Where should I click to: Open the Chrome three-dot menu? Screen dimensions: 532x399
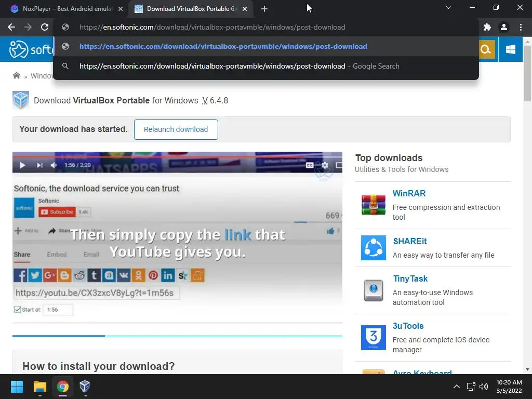[521, 27]
